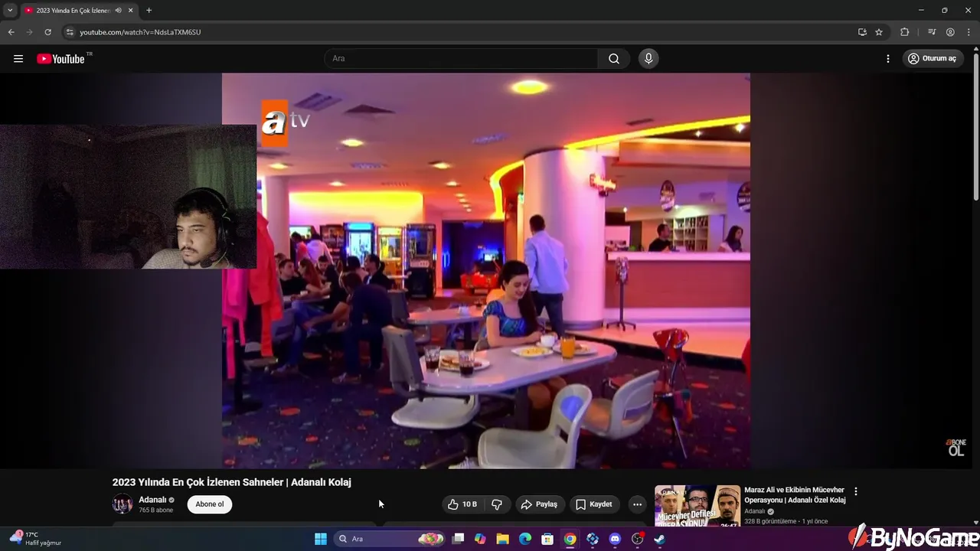980x551 pixels.
Task: Click the video title 2023 Yılında En Çok İzlenen Sahneler
Action: tap(231, 482)
